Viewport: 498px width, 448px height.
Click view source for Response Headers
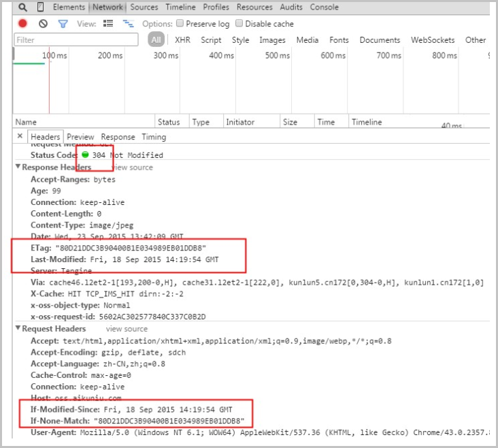pyautogui.click(x=133, y=167)
